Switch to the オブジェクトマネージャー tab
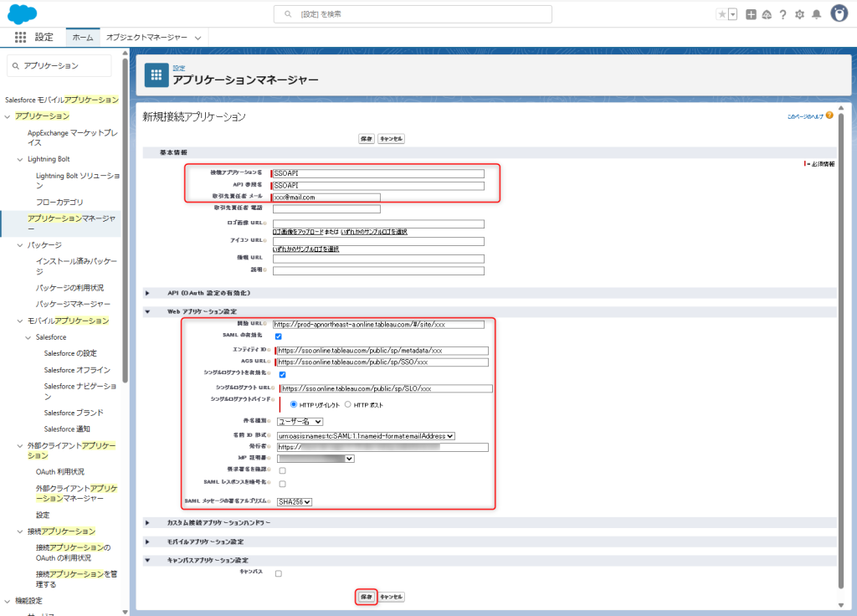The image size is (857, 616). (x=146, y=37)
